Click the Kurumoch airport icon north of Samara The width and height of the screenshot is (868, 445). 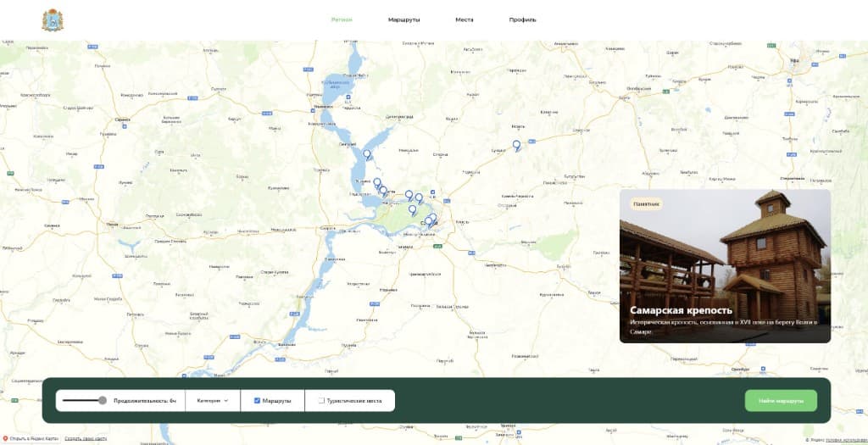point(432,192)
